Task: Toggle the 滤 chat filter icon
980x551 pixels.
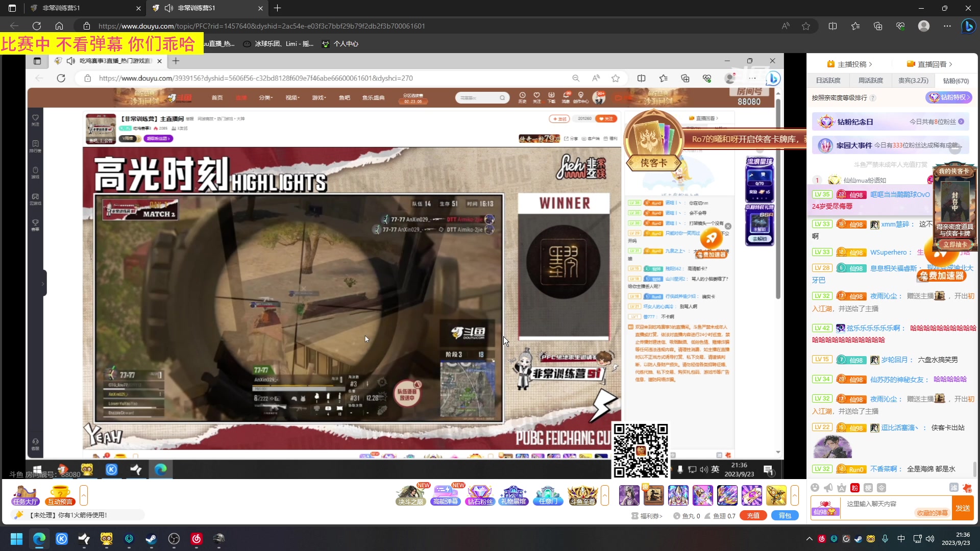Action: point(953,488)
